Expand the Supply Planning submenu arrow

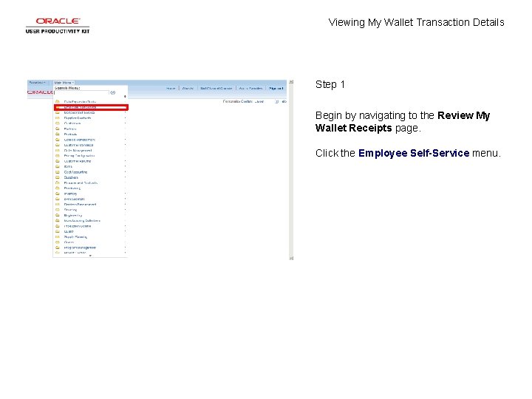pos(125,237)
